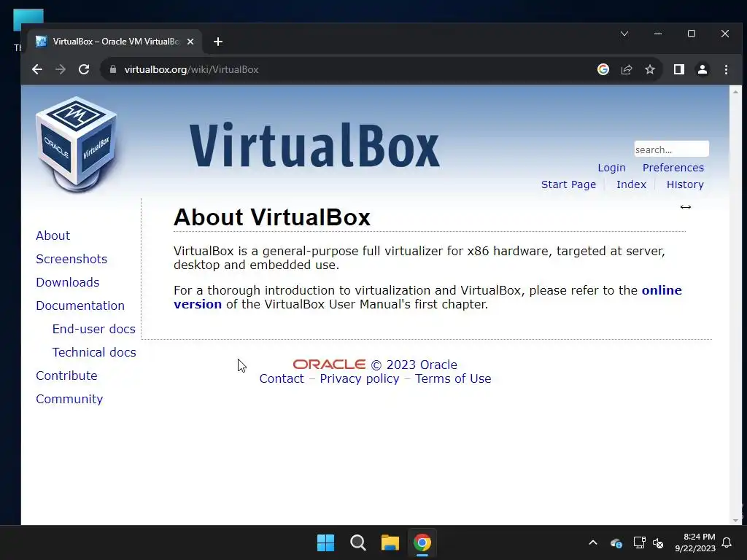Click the share page icon
The image size is (747, 560).
(x=627, y=69)
